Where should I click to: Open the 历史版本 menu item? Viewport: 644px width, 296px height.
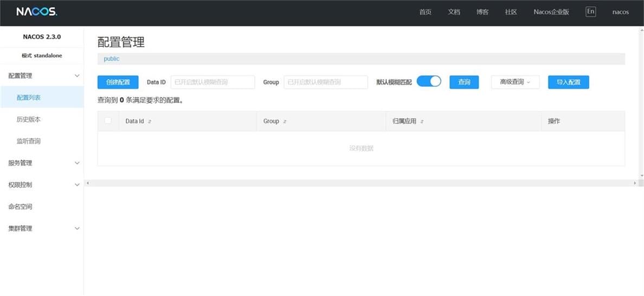(29, 119)
